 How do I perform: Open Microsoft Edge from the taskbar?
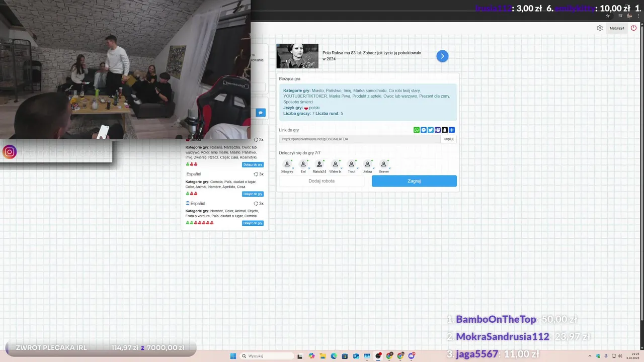pos(334,356)
